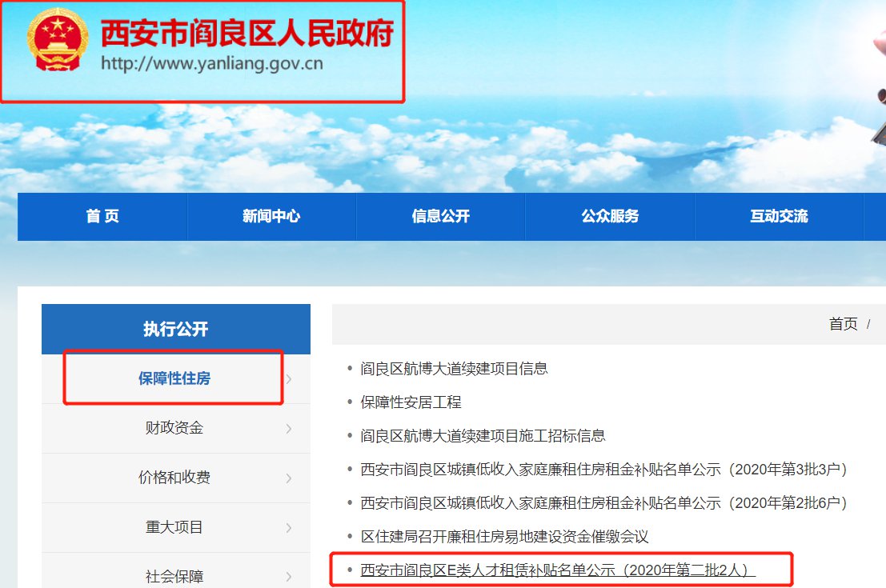
Task: Open the 新闻中心 navigation tab
Action: (271, 216)
